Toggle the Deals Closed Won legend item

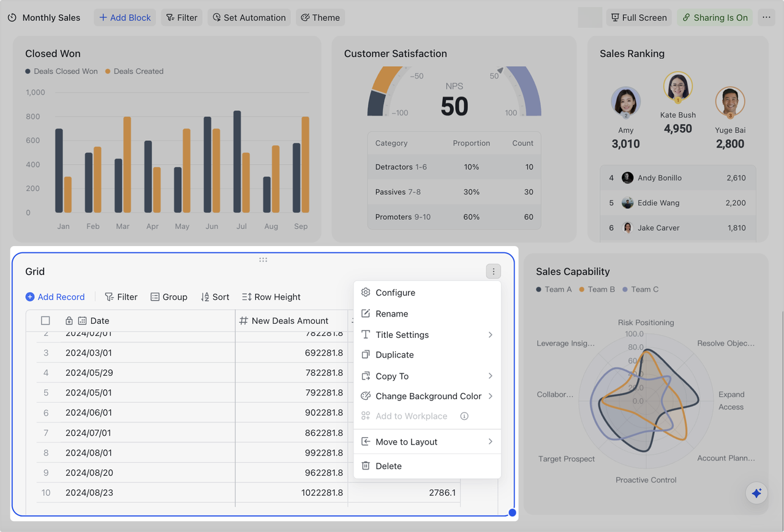[x=61, y=71]
